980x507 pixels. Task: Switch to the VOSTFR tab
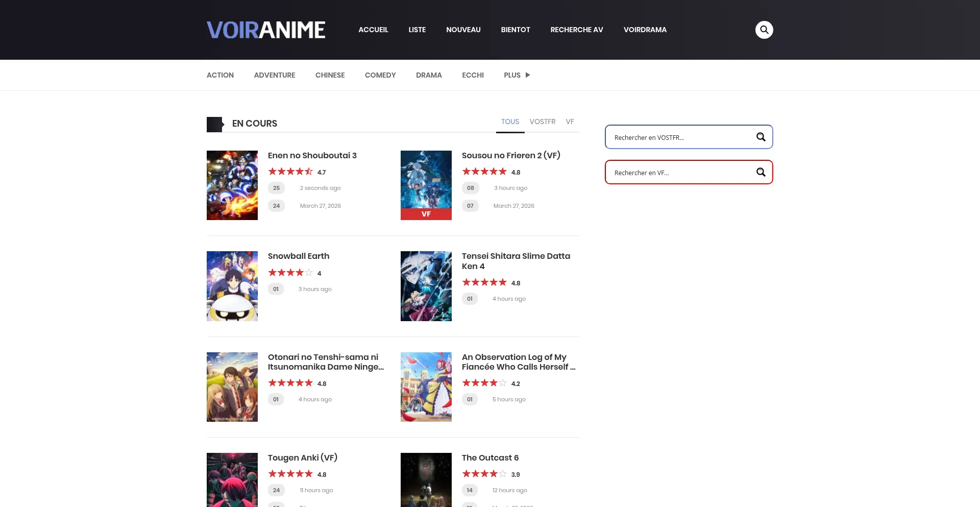click(543, 122)
